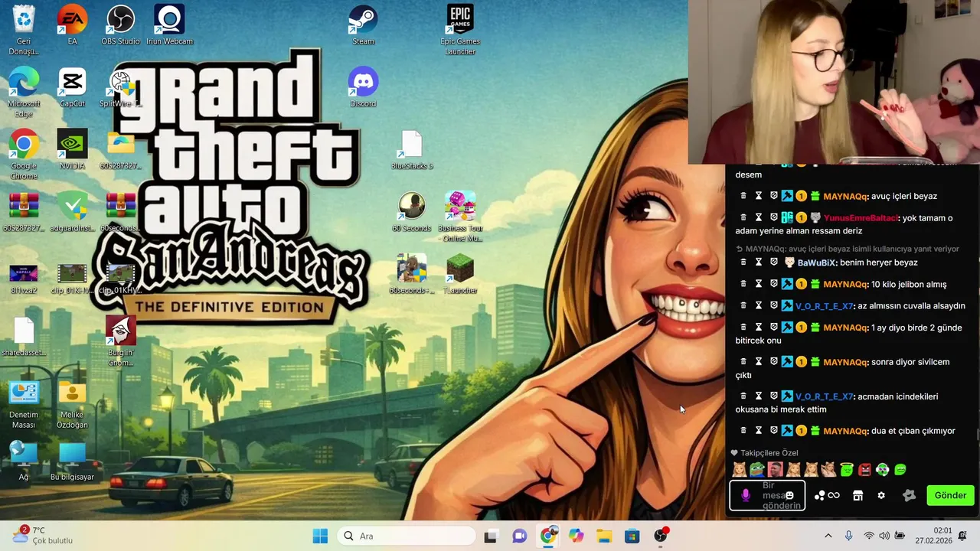Viewport: 980px width, 551px height.
Task: Select the 605287327 folder beside NVIDIA
Action: tap(121, 149)
